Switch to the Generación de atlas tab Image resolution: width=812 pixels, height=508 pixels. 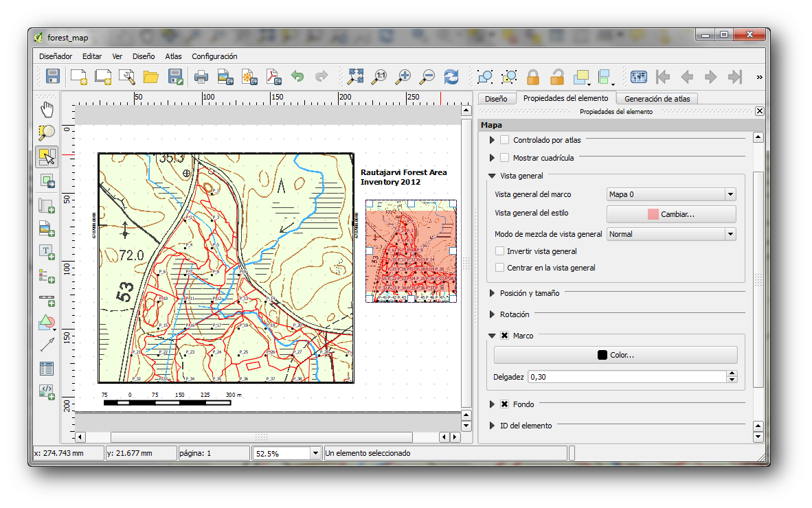[657, 99]
